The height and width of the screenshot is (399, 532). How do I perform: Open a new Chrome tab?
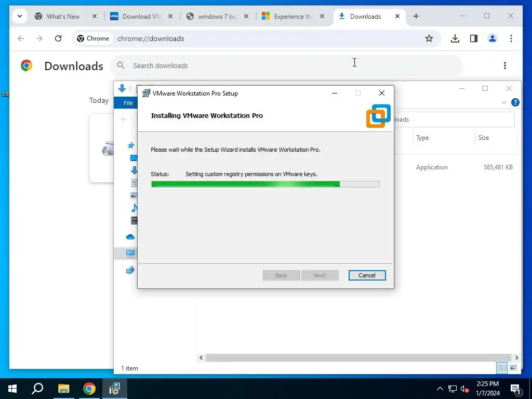(x=416, y=16)
